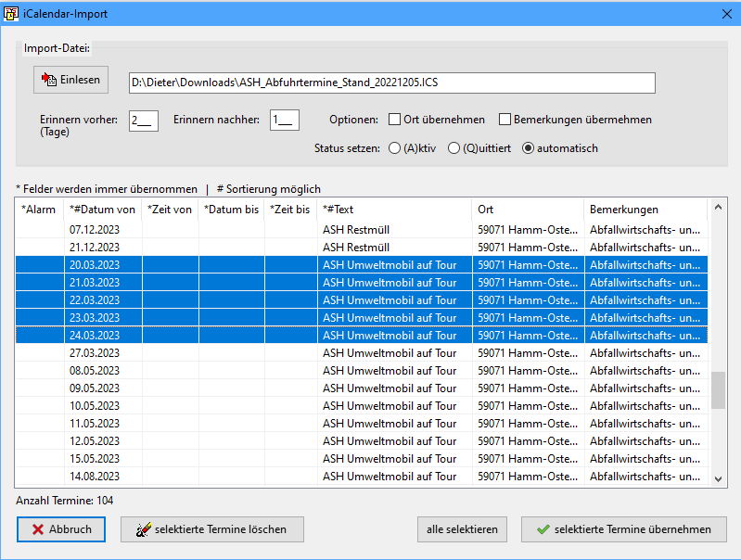Click the Einlesen button
Screen dimensions: 741x560
pyautogui.click(x=70, y=80)
